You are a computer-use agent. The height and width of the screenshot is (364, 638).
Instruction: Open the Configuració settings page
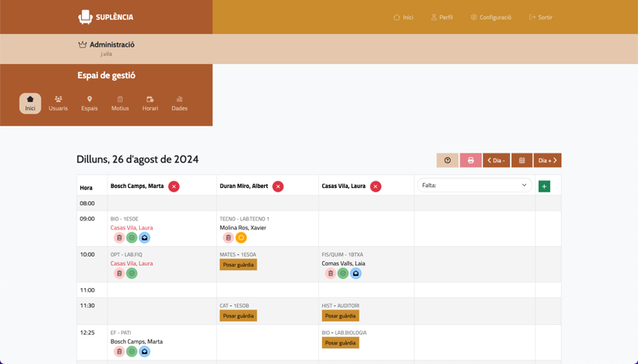click(x=491, y=17)
